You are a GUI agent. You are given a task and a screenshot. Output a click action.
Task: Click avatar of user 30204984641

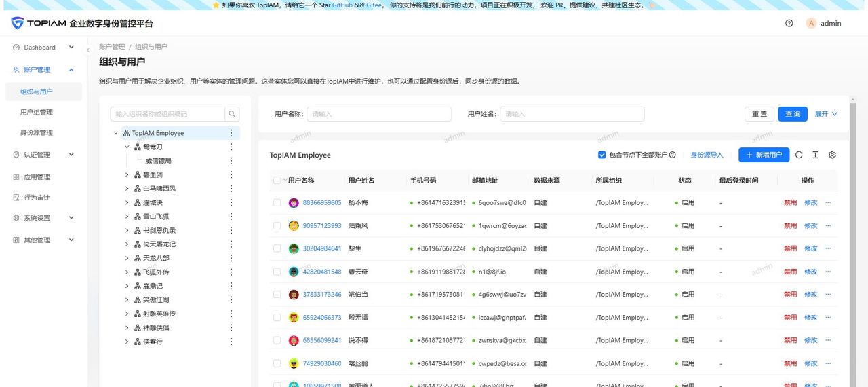coord(294,249)
